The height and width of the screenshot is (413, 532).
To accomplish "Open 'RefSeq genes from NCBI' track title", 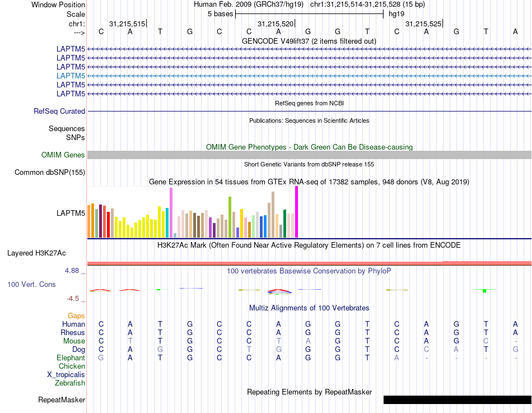I will (309, 103).
